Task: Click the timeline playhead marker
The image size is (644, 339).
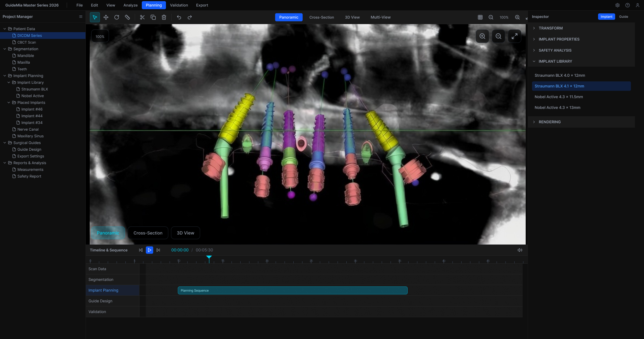Action: tap(209, 258)
